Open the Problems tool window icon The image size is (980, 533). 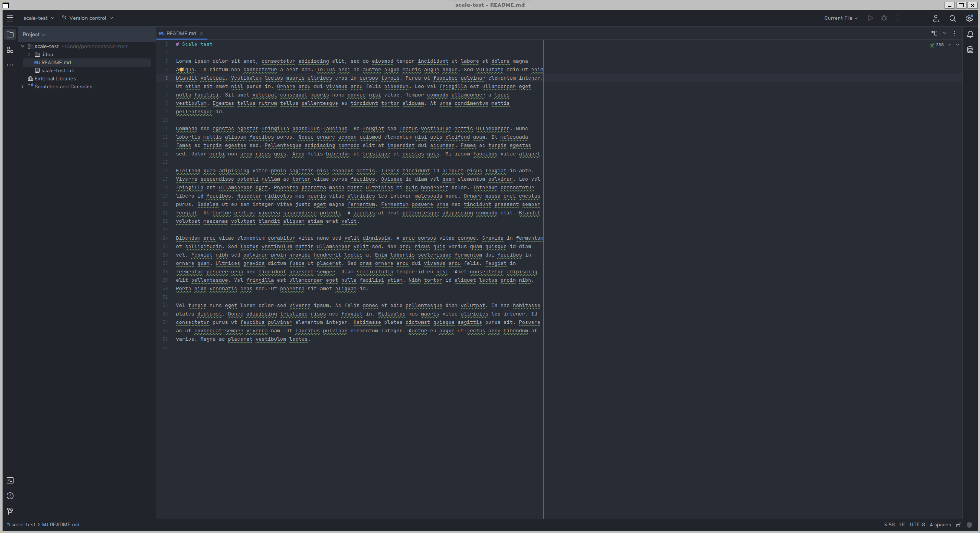tap(10, 496)
